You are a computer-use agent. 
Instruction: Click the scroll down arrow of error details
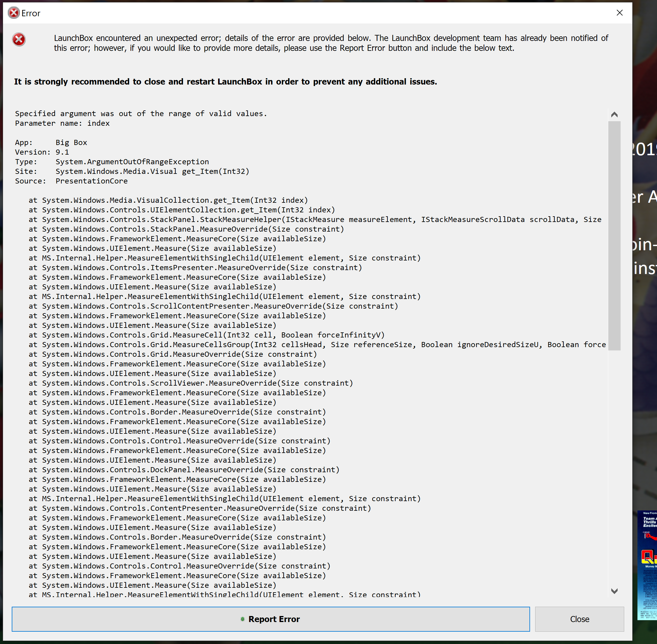(614, 591)
